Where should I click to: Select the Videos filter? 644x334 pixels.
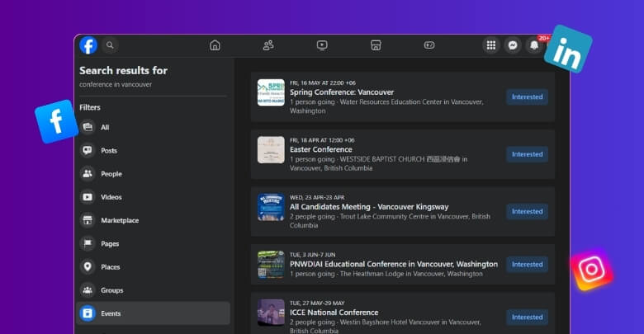153,197
